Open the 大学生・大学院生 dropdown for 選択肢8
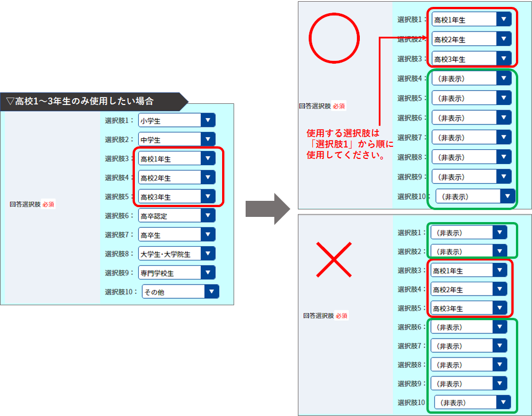Viewport: 532px width, 416px height. [177, 253]
